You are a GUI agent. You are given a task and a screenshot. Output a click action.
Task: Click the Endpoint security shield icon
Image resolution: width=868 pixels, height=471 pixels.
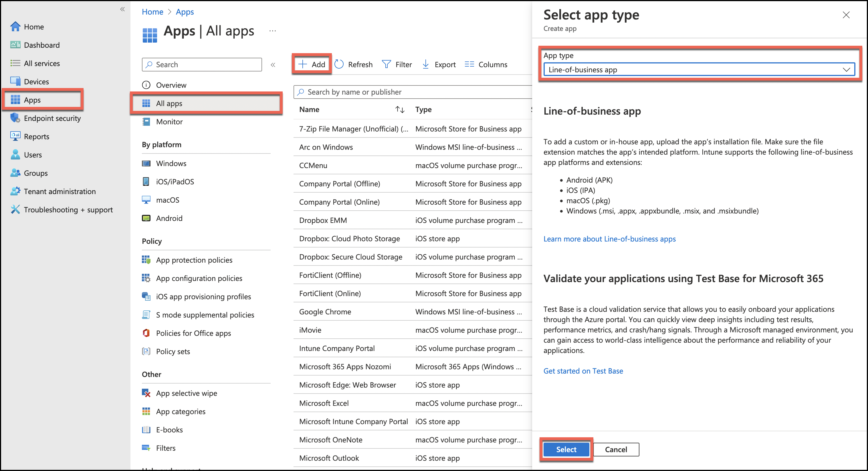point(15,118)
